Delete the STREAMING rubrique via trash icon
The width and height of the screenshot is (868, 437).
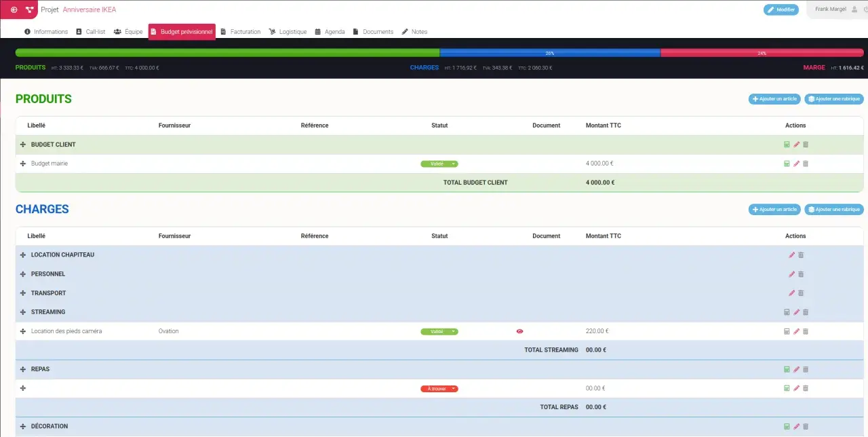pos(806,312)
